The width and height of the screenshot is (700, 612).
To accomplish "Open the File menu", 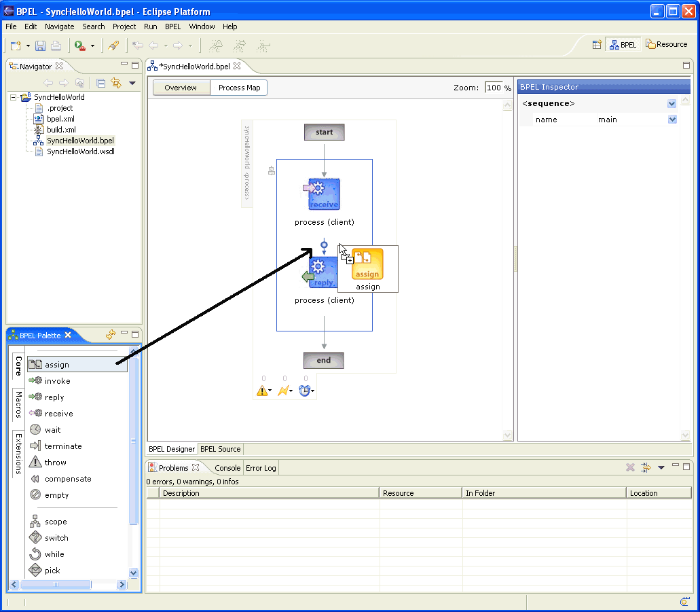I will pyautogui.click(x=11, y=26).
